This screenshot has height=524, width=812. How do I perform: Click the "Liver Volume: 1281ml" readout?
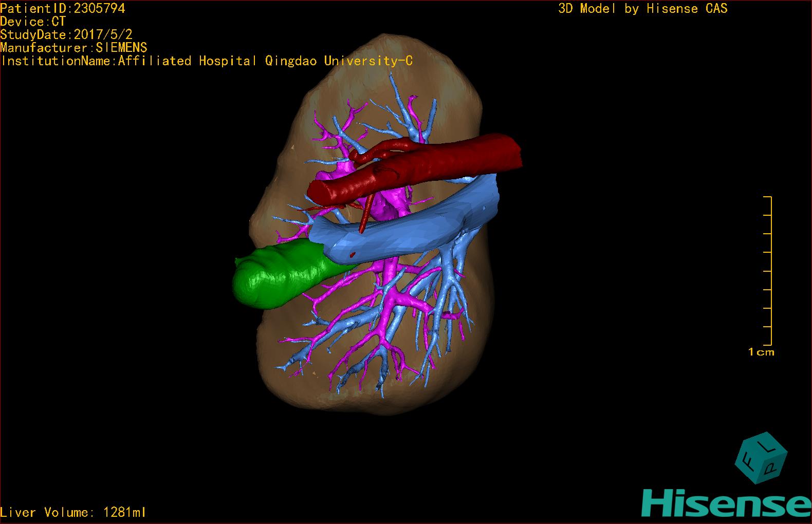[73, 512]
